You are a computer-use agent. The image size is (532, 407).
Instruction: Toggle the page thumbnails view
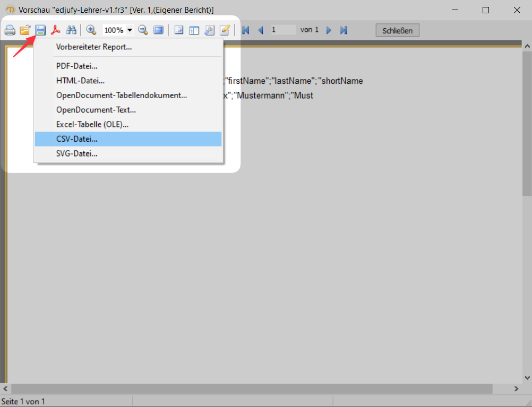pyautogui.click(x=194, y=30)
